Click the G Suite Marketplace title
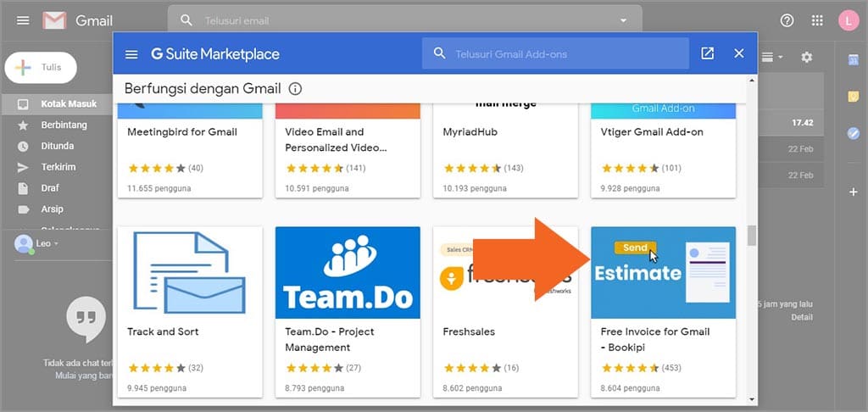Viewport: 868px width, 412px height. pos(215,54)
